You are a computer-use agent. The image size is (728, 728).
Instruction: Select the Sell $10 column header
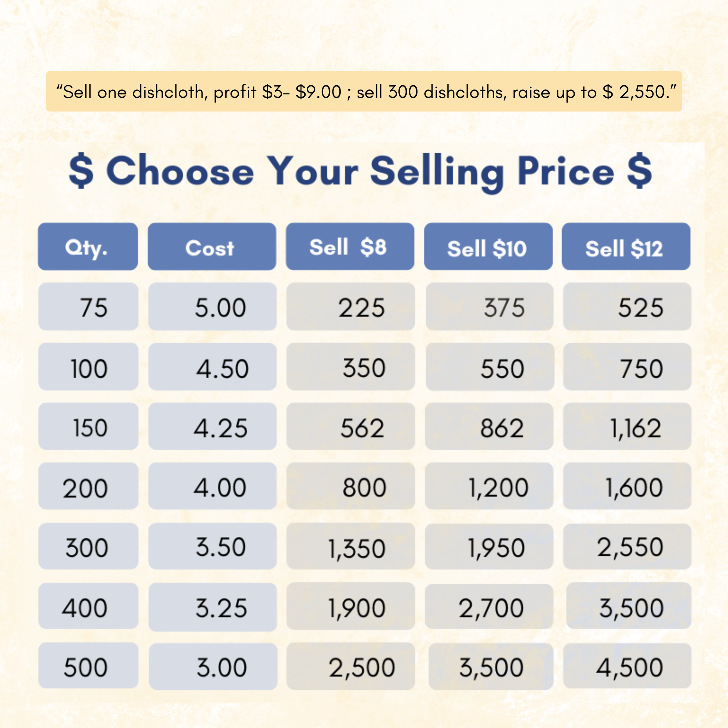click(488, 247)
